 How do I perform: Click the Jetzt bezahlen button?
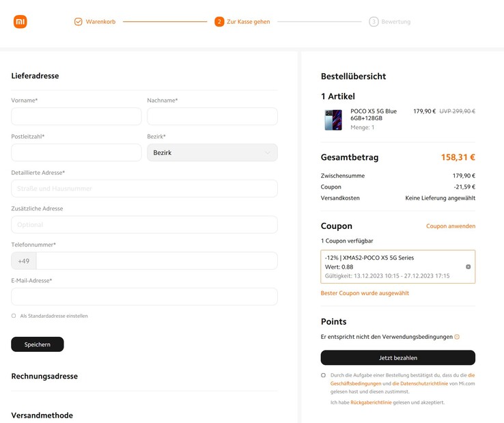click(x=397, y=357)
